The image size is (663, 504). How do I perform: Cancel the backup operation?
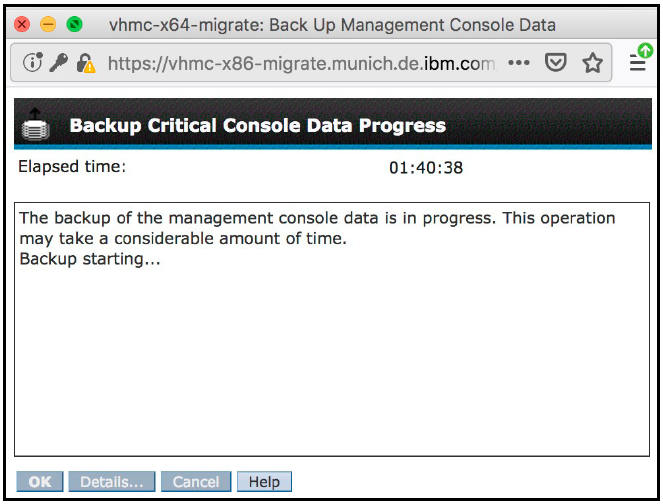tap(196, 482)
